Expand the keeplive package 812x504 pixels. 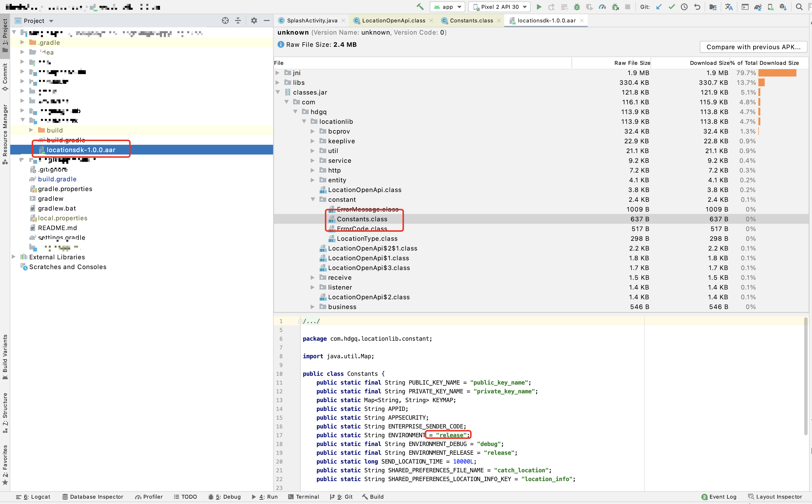click(312, 141)
